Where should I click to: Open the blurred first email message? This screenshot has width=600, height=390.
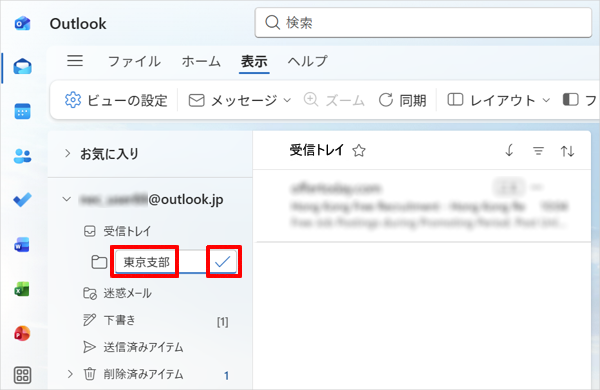click(x=422, y=206)
